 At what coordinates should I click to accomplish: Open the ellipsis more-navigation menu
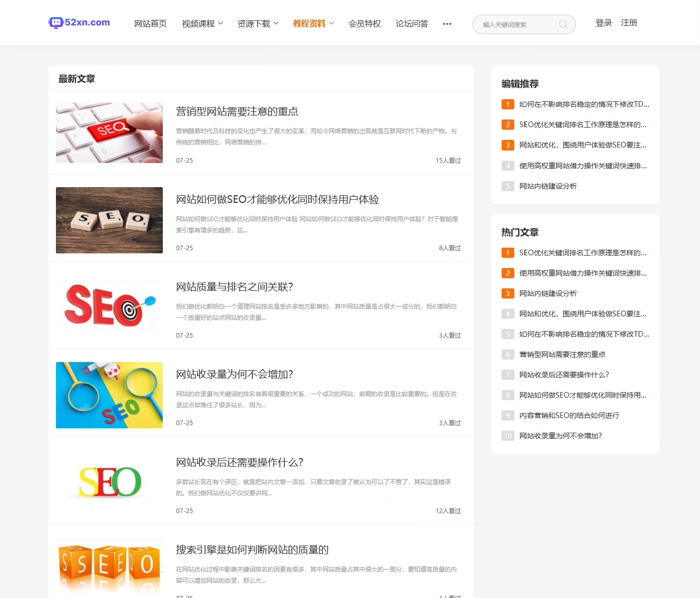coord(447,24)
